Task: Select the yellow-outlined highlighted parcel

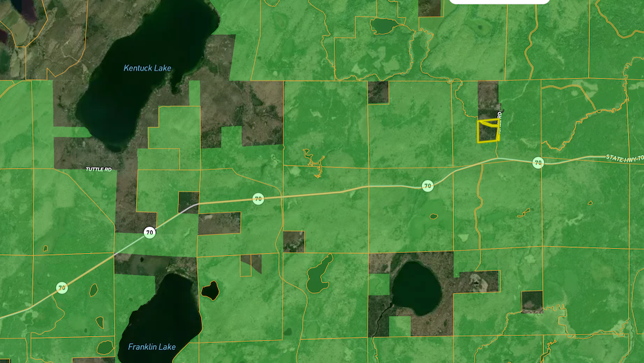Action: pos(487,132)
